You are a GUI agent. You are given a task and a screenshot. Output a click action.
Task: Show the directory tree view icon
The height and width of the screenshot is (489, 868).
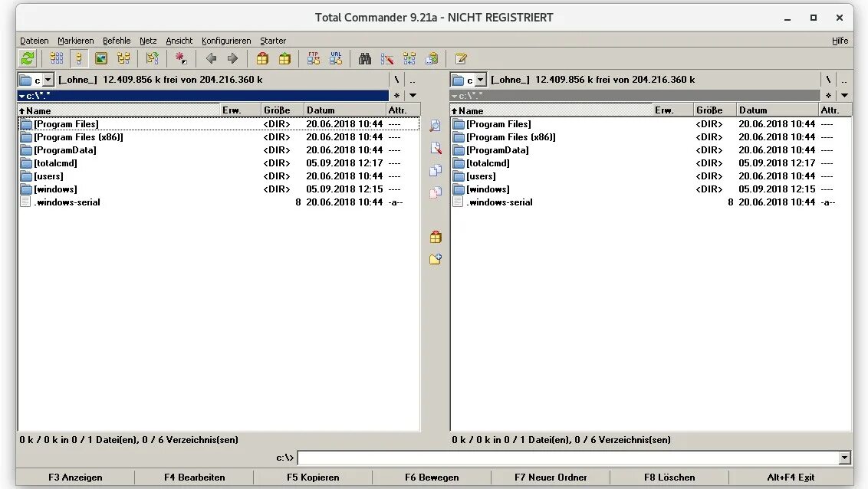(x=123, y=58)
